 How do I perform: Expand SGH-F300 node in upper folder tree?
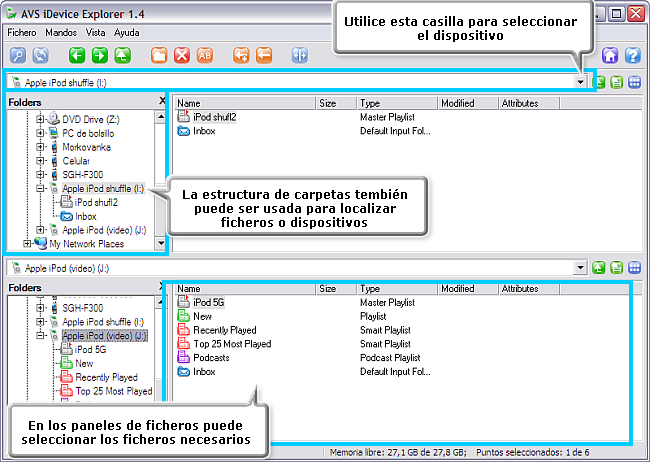point(40,175)
